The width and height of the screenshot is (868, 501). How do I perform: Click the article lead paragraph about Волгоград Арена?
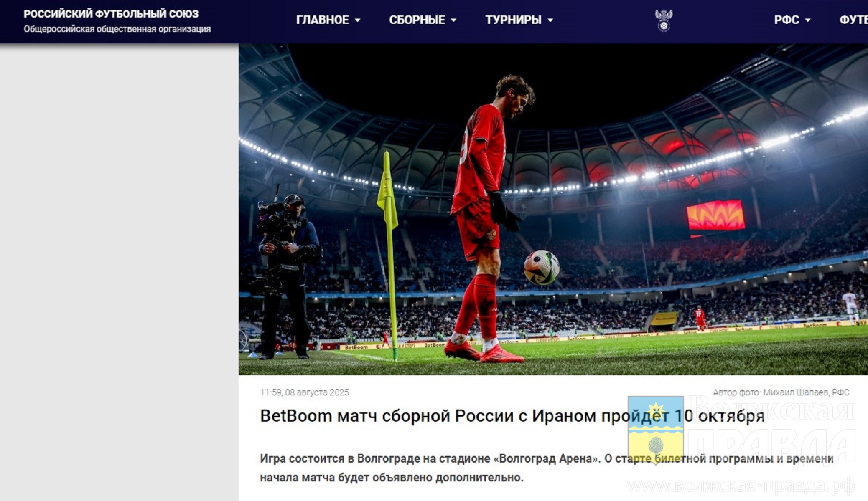[547, 468]
